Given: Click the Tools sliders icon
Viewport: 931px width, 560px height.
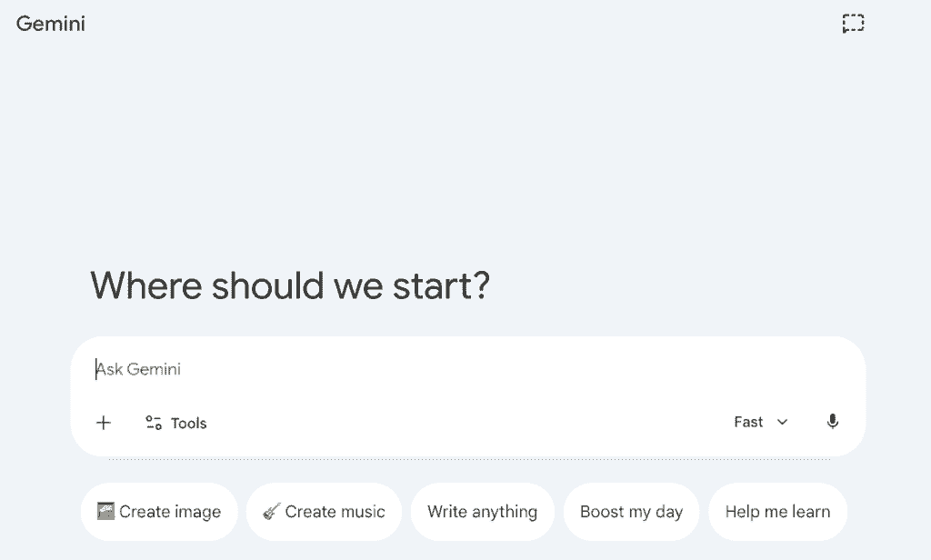Looking at the screenshot, I should (x=154, y=423).
